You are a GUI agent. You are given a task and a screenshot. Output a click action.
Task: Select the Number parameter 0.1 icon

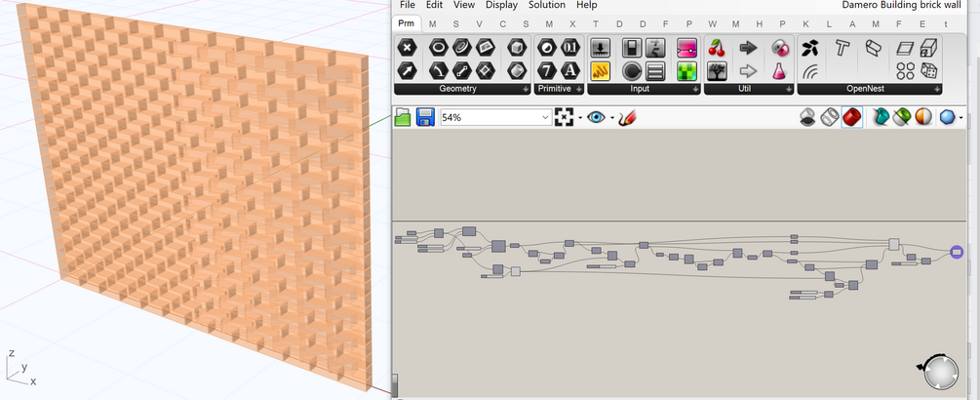[x=570, y=48]
